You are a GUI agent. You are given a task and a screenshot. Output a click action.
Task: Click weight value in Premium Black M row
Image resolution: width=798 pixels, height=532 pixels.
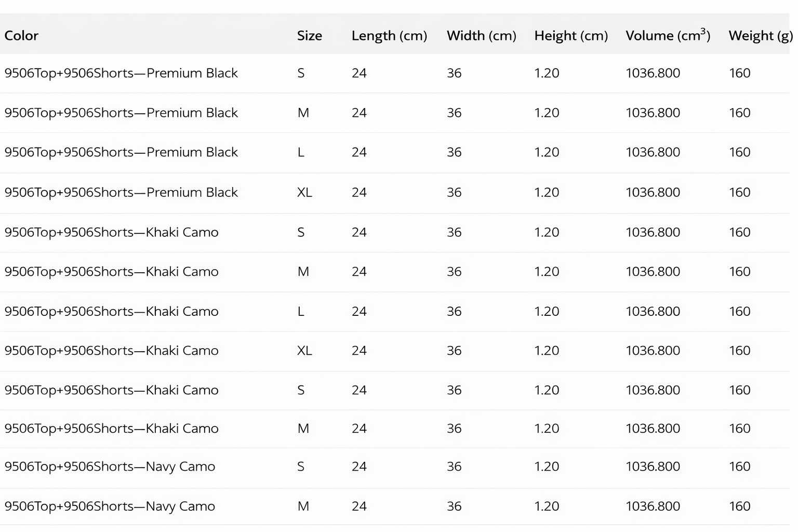pos(739,113)
